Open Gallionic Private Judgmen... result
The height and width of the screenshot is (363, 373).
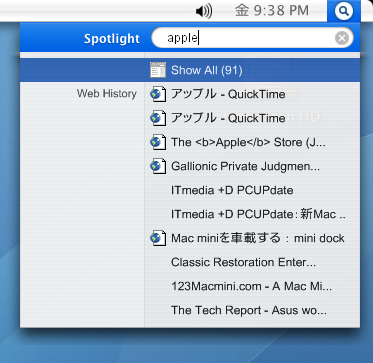[x=245, y=166]
